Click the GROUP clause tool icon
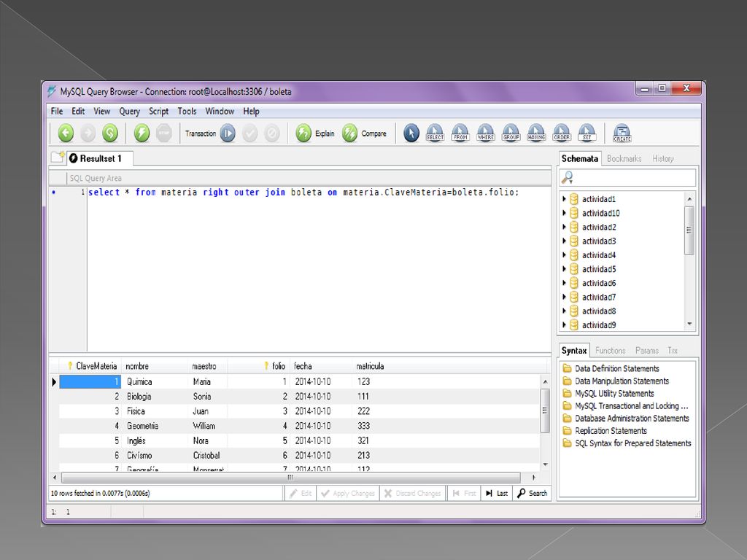This screenshot has width=747, height=560. coord(511,133)
